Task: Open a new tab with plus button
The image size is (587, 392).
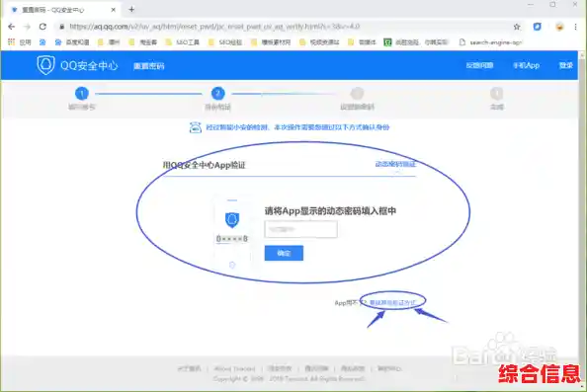Action: tap(131, 9)
